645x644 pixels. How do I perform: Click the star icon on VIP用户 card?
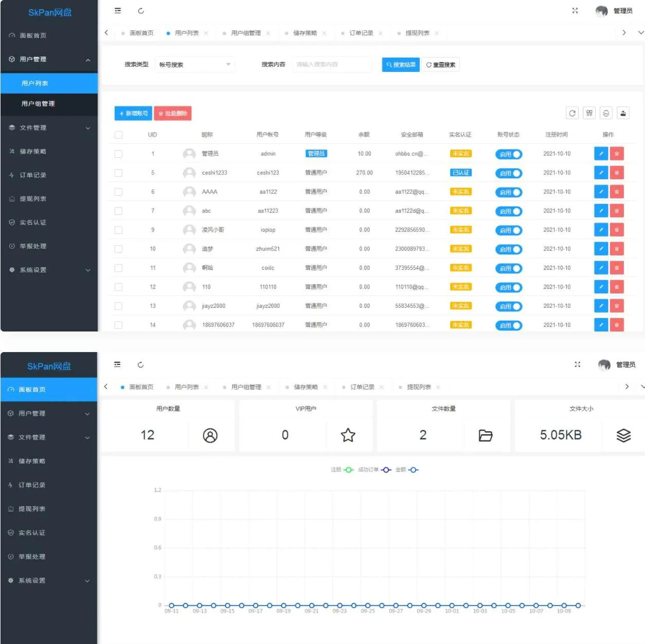(348, 435)
